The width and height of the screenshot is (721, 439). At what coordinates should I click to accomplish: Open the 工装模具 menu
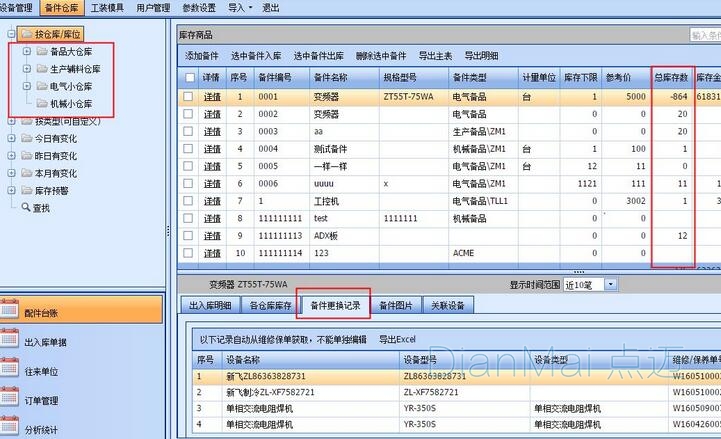pyautogui.click(x=107, y=7)
